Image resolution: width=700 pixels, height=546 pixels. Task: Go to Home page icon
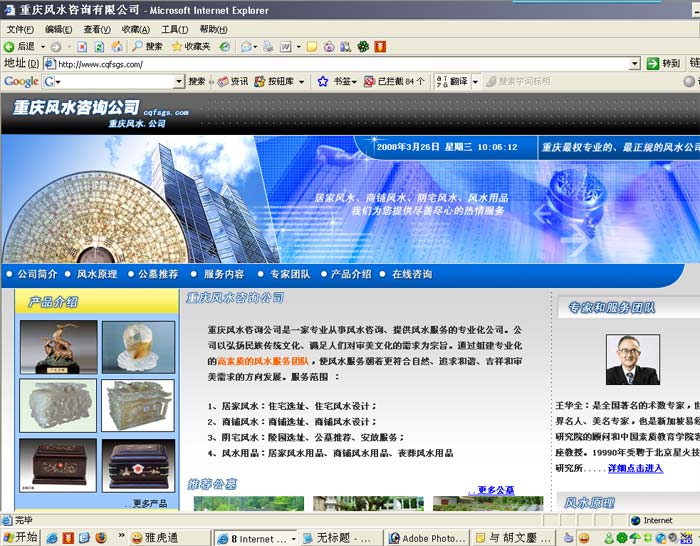[x=117, y=47]
